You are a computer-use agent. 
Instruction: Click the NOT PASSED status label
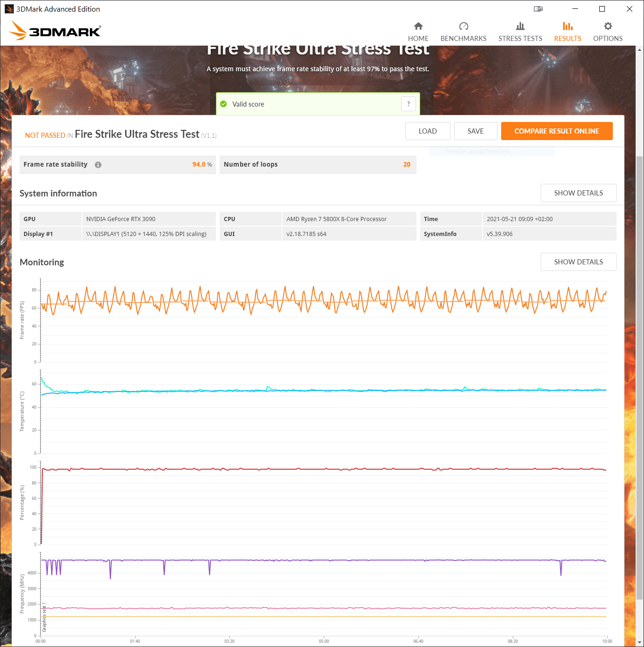click(45, 135)
